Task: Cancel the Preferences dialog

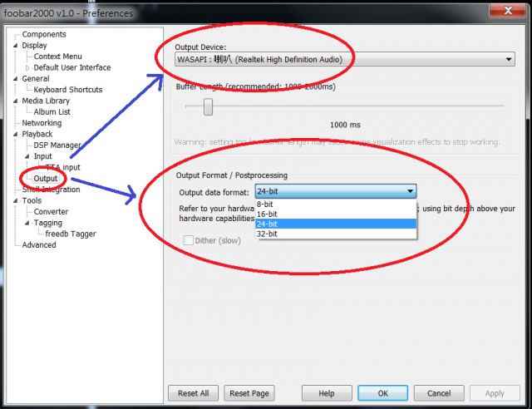Action: [439, 393]
